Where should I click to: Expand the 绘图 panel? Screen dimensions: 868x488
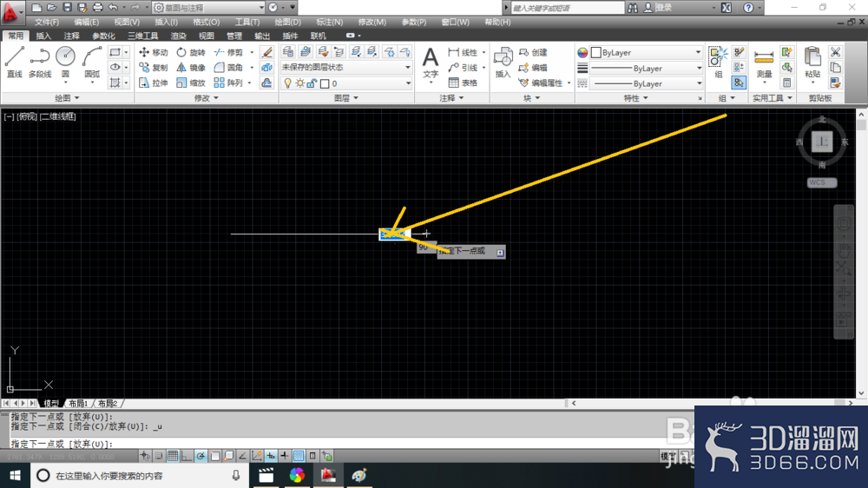coord(67,98)
